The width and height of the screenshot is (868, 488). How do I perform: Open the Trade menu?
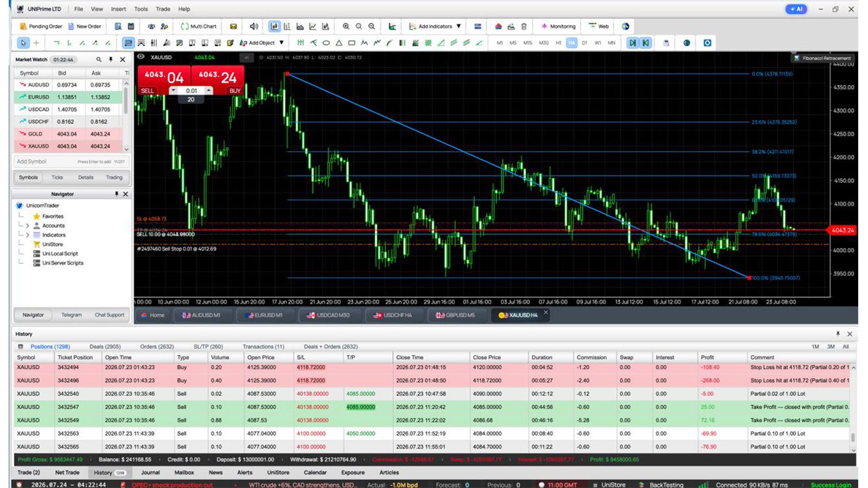coord(163,9)
